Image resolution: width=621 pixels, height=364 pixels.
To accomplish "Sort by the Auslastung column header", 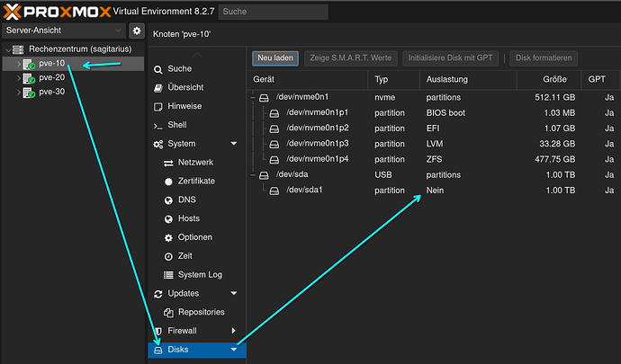I will click(468, 79).
